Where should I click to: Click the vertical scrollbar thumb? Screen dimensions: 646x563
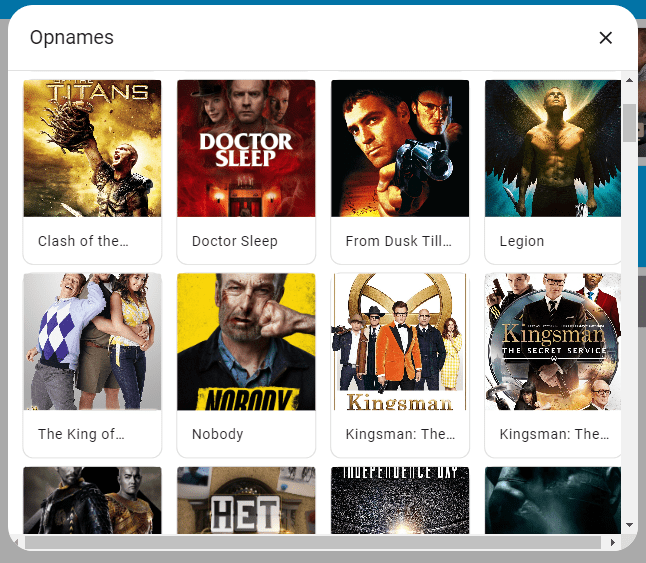click(x=629, y=123)
